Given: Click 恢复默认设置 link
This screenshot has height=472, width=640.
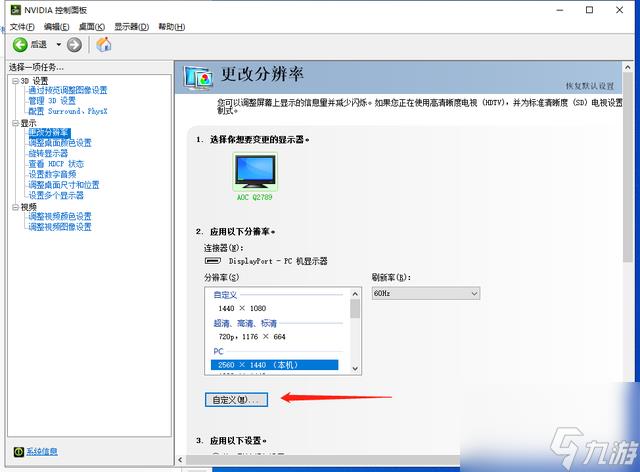Looking at the screenshot, I should point(590,86).
